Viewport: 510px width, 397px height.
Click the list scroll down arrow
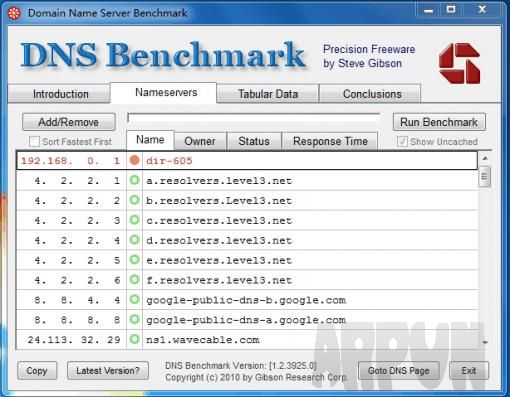pos(485,342)
